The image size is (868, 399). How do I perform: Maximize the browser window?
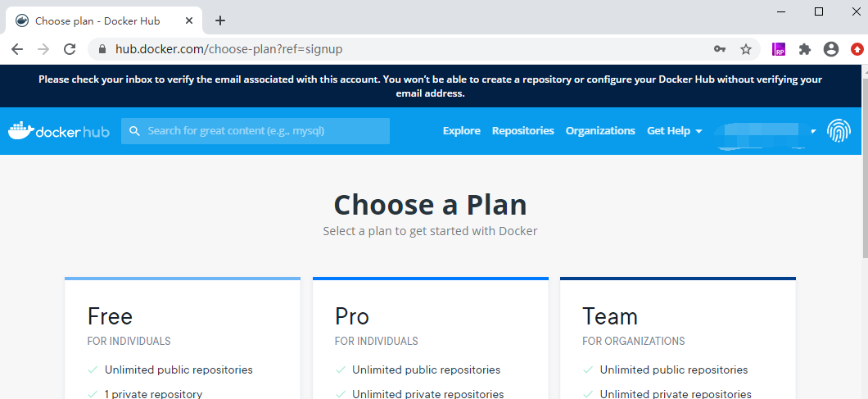(819, 11)
